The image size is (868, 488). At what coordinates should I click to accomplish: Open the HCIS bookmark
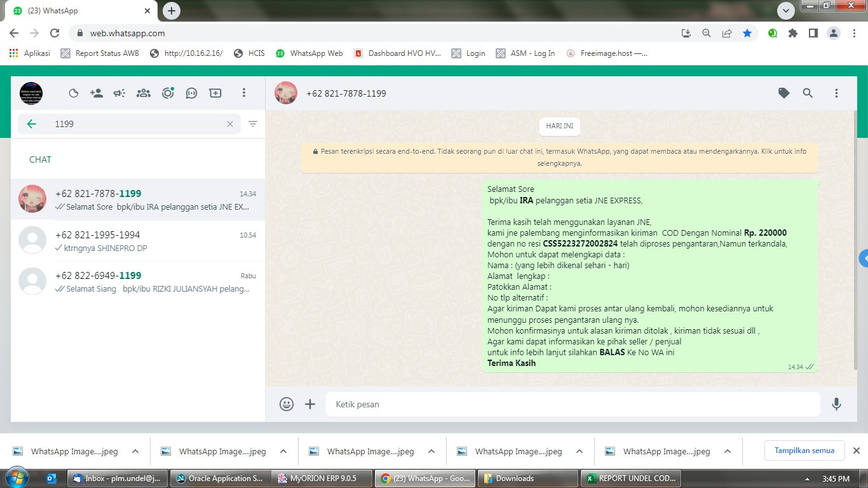[249, 53]
